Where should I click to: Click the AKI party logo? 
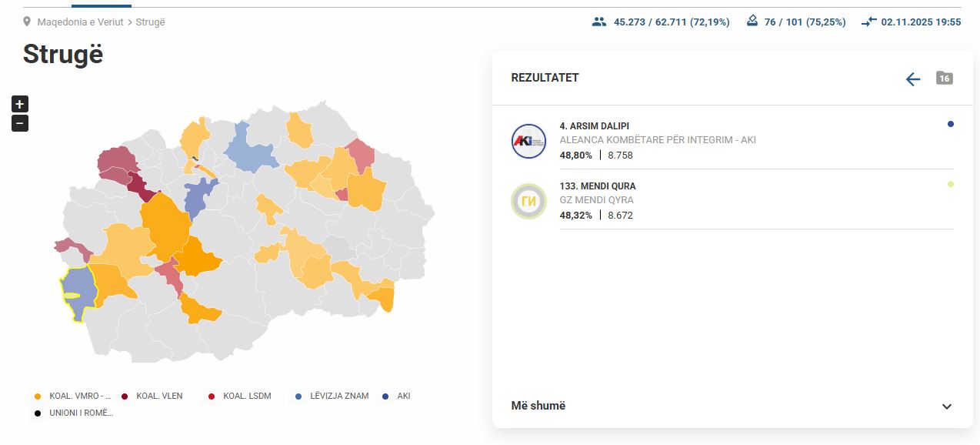528,140
